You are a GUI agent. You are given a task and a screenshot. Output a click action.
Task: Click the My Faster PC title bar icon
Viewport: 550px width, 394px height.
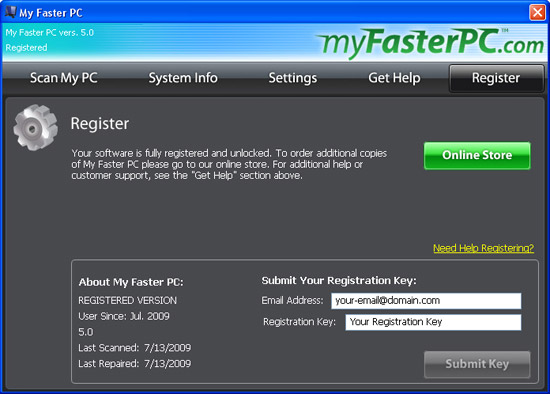point(11,12)
